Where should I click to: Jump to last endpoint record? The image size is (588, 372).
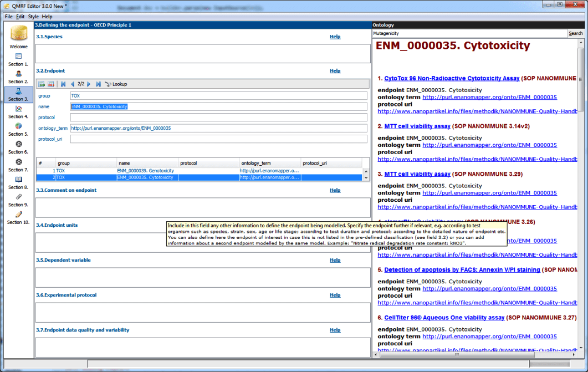[98, 84]
